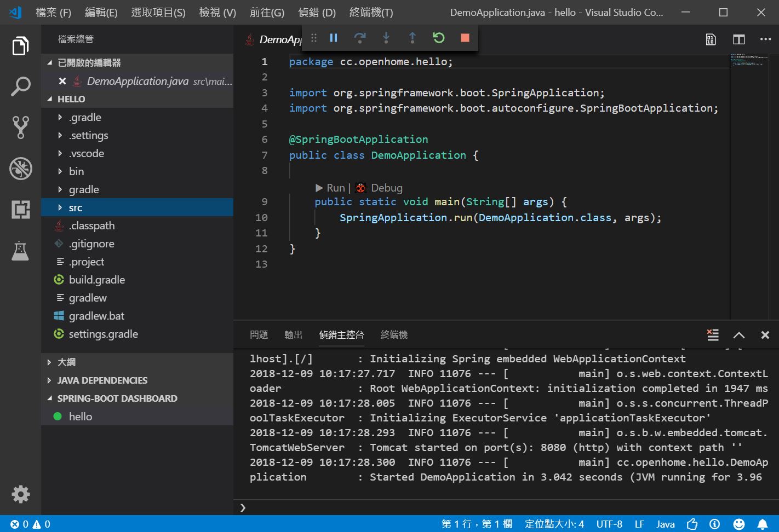The height and width of the screenshot is (532, 779).
Task: Restart the debug session
Action: tap(439, 38)
